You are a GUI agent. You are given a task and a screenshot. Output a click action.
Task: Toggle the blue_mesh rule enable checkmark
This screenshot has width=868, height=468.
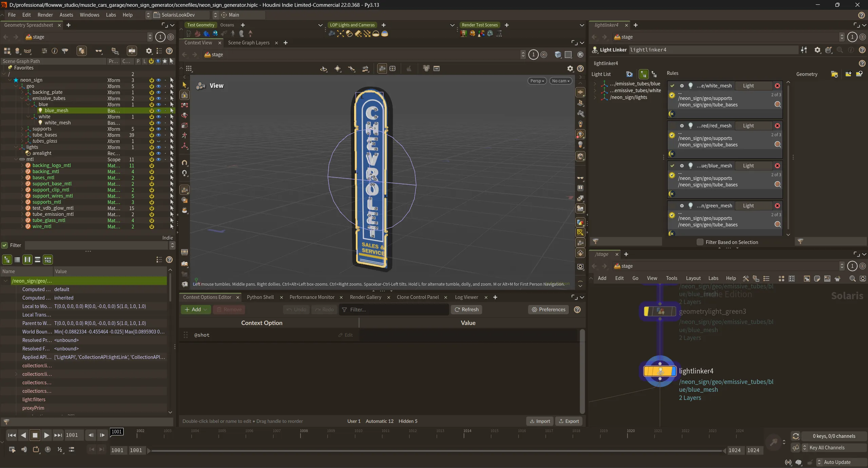coord(672,166)
